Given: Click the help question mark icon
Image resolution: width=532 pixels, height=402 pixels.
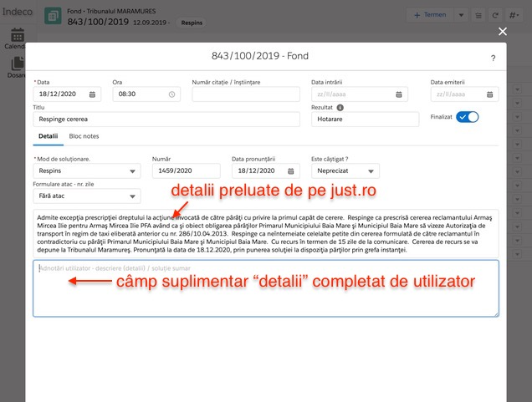Looking at the screenshot, I should 493,59.
